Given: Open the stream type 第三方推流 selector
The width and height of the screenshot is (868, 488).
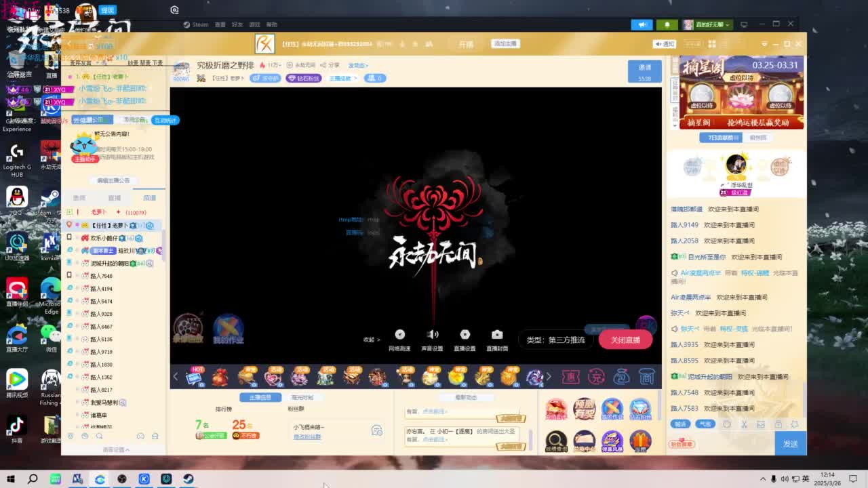Looking at the screenshot, I should coord(556,340).
